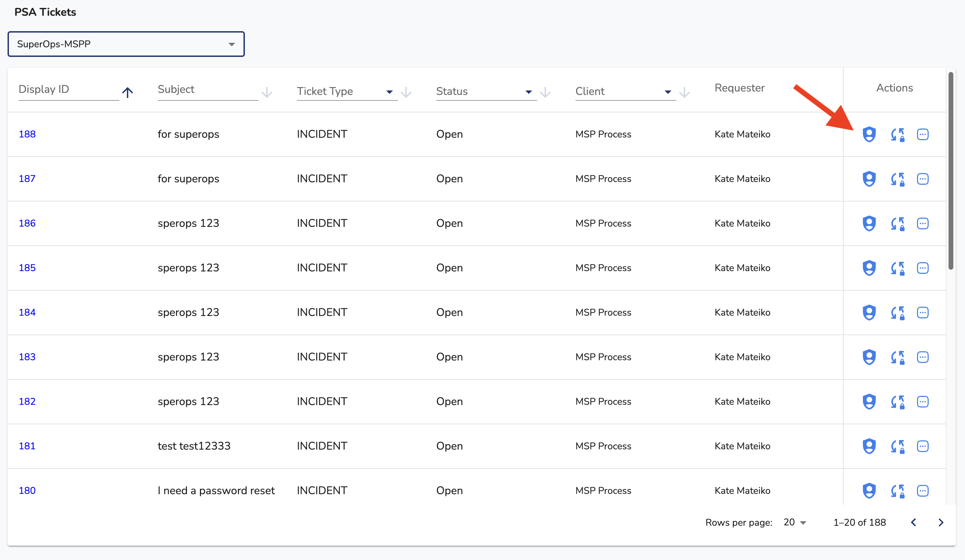Open the three-dots actions menu for ticket 183
The width and height of the screenshot is (965, 560).
tap(922, 357)
